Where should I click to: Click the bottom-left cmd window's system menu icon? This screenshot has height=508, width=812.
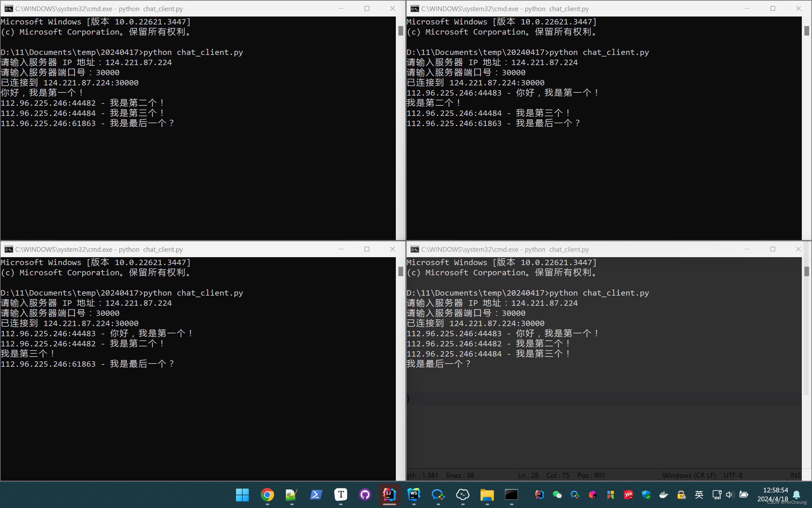(x=9, y=249)
